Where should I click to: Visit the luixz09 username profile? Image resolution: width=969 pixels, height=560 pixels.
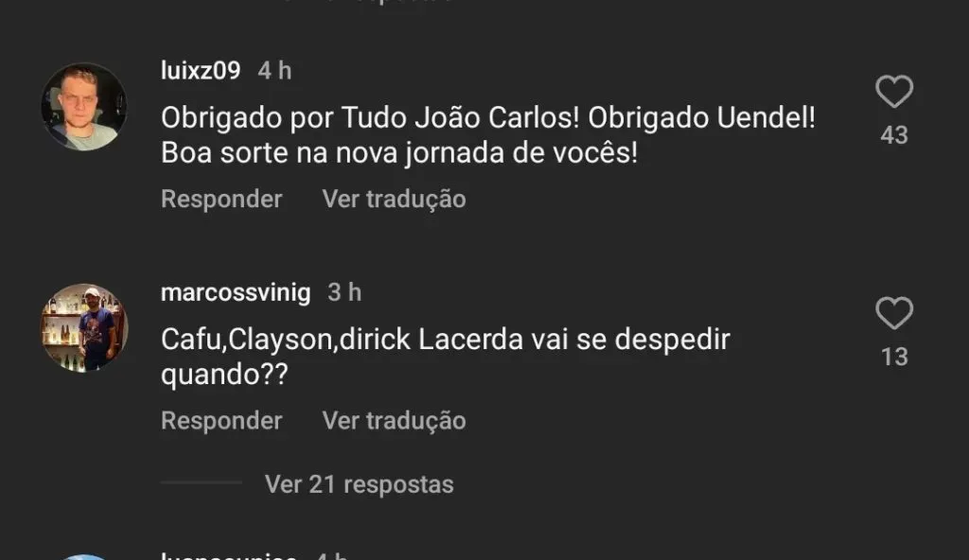[201, 70]
